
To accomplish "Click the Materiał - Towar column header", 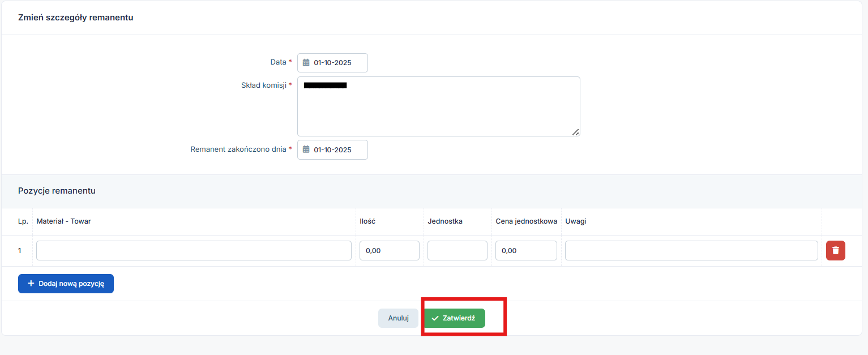I will [x=63, y=221].
